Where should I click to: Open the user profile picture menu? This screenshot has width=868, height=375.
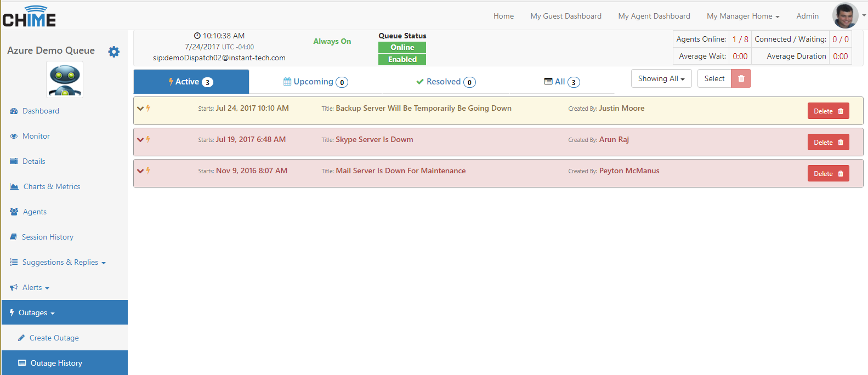pos(845,16)
